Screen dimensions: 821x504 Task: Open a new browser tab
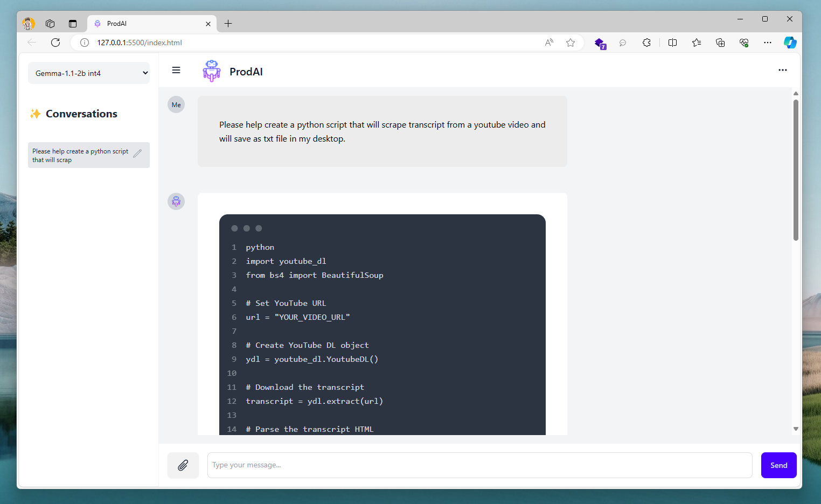coord(228,24)
